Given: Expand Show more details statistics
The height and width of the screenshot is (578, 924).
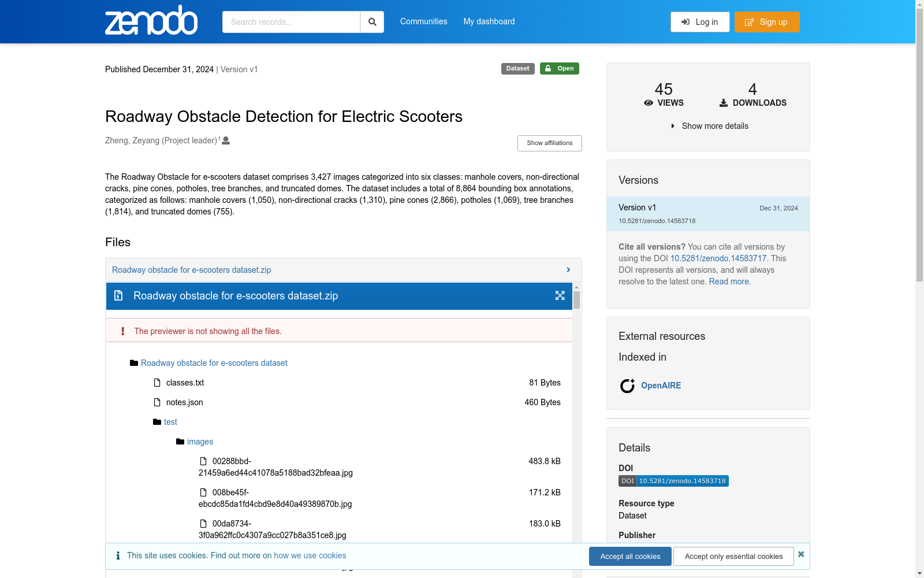Looking at the screenshot, I should click(709, 126).
